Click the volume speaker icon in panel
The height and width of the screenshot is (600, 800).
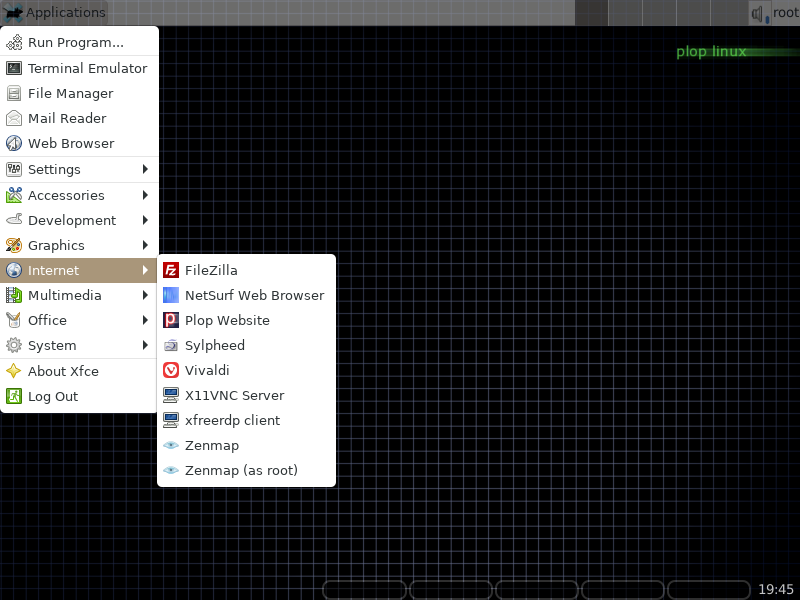coord(759,13)
